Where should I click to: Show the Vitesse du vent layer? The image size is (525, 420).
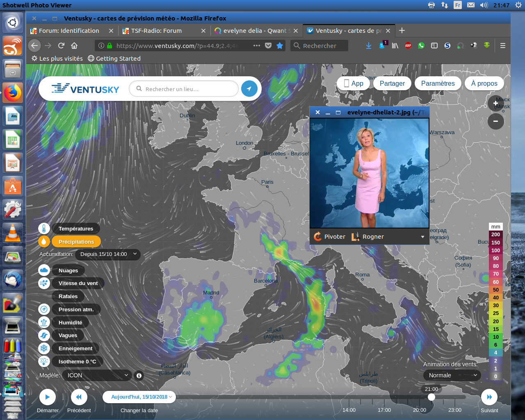point(78,283)
